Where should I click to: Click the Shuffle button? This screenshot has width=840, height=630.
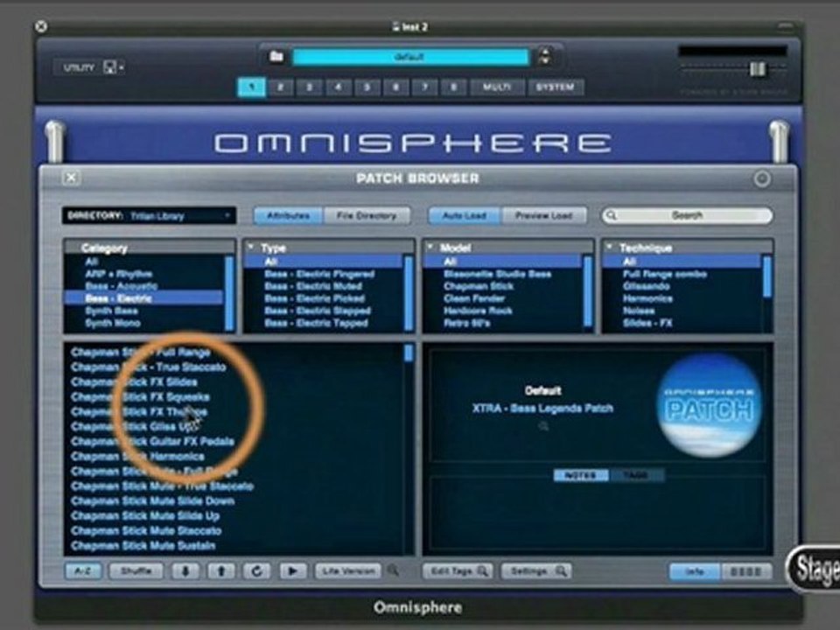(x=136, y=571)
